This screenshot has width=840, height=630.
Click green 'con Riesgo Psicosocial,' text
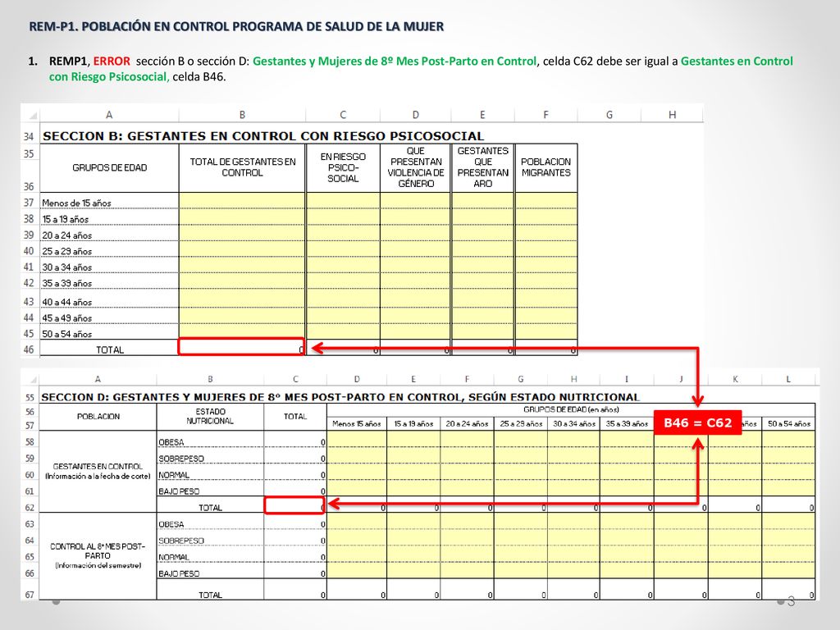(x=109, y=76)
